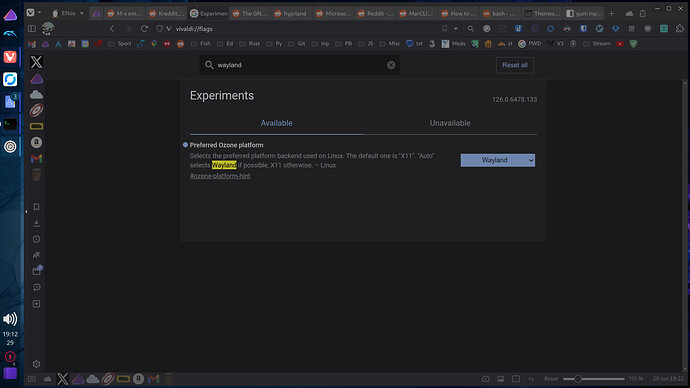Image resolution: width=690 pixels, height=388 pixels.
Task: Open Vivaldi settings gear in sidebar
Action: coord(37,364)
